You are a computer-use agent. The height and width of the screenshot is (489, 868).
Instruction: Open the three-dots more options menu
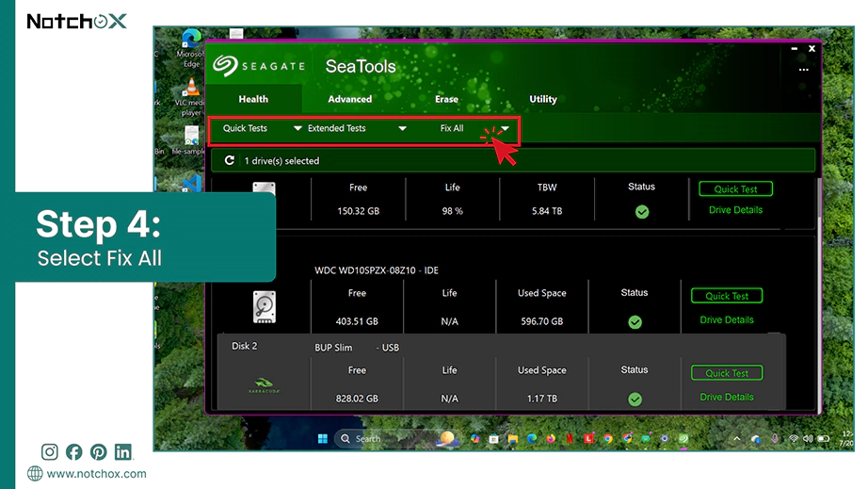point(803,70)
